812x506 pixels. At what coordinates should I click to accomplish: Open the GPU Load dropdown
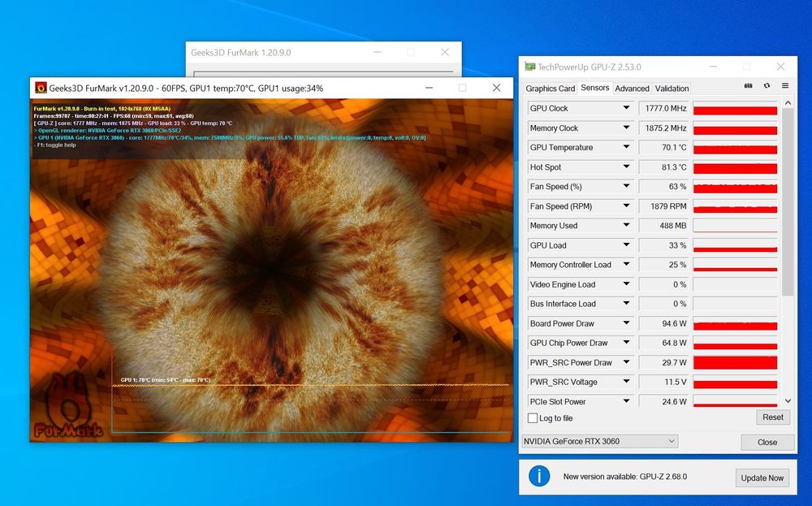tap(626, 245)
